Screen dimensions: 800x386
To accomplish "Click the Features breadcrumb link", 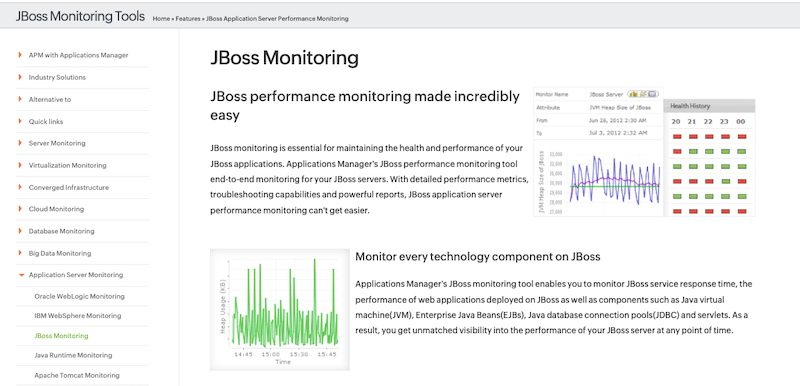I will click(x=188, y=18).
